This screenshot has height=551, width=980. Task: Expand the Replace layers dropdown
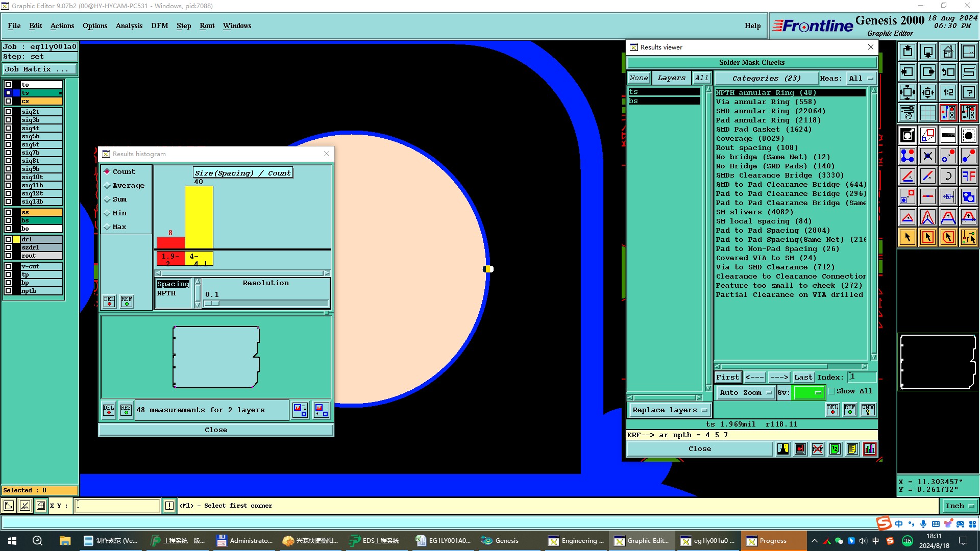click(x=669, y=410)
